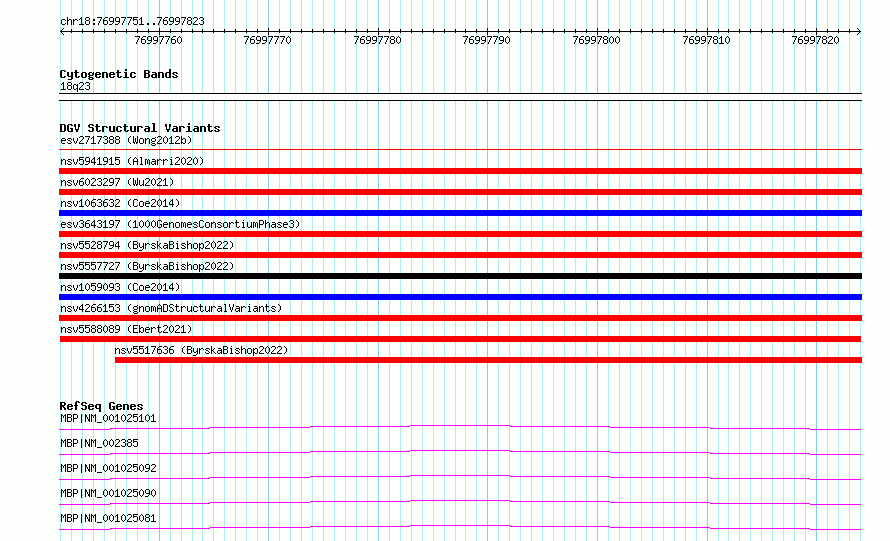This screenshot has width=890, height=541.
Task: Click magenta gene line of MBP|NM_001025081
Action: pos(460,527)
